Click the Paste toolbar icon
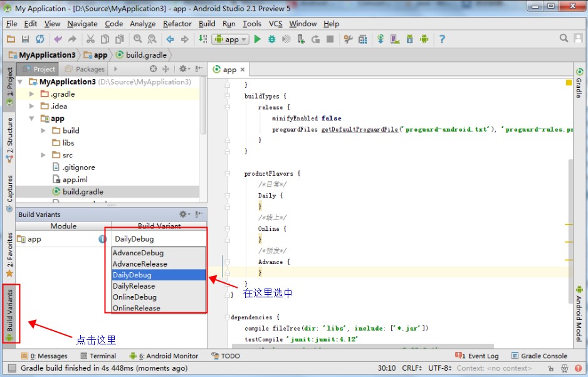 coord(120,39)
